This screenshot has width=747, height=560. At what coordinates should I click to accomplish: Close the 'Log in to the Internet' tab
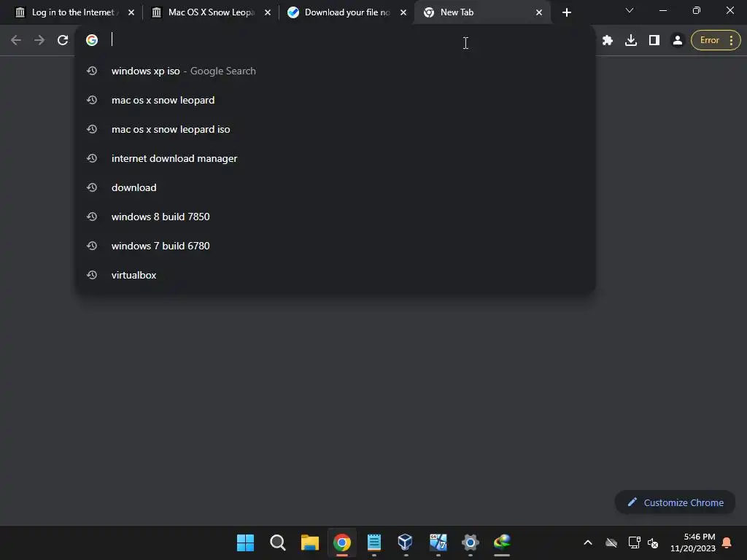pos(131,12)
